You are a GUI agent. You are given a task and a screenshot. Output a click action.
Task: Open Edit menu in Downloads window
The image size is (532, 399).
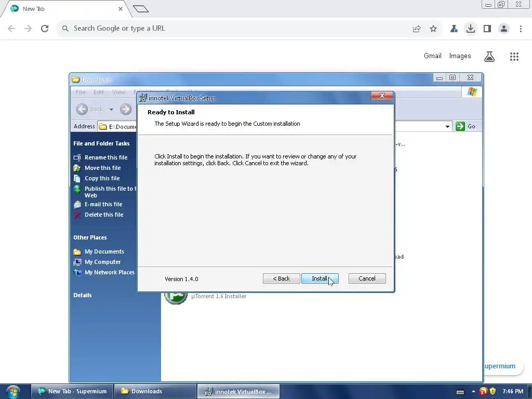click(x=99, y=92)
